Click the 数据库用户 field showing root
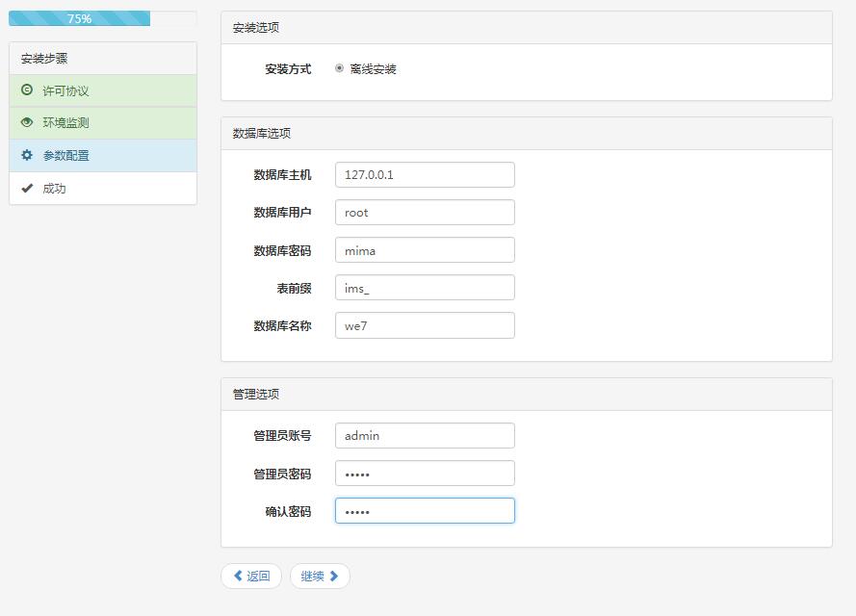This screenshot has width=856, height=616. (x=425, y=213)
